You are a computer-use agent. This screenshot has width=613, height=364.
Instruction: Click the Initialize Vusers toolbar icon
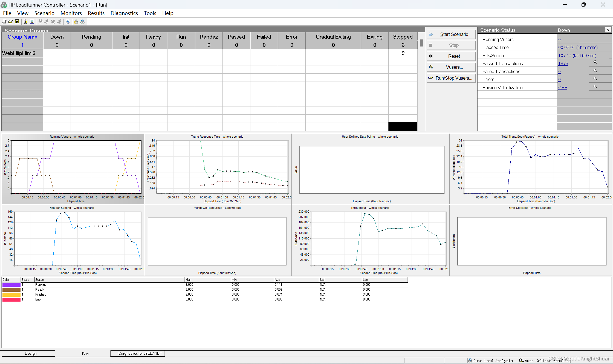tap(40, 22)
